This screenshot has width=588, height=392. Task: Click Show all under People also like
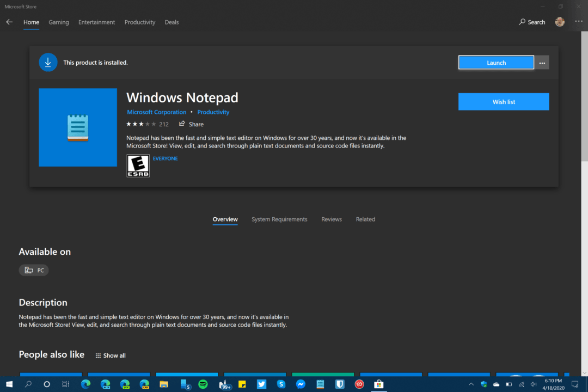pos(110,355)
